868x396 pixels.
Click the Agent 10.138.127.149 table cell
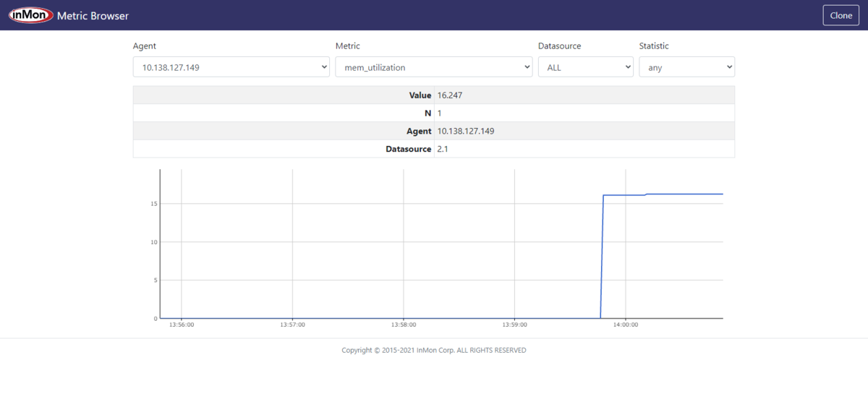click(x=584, y=131)
